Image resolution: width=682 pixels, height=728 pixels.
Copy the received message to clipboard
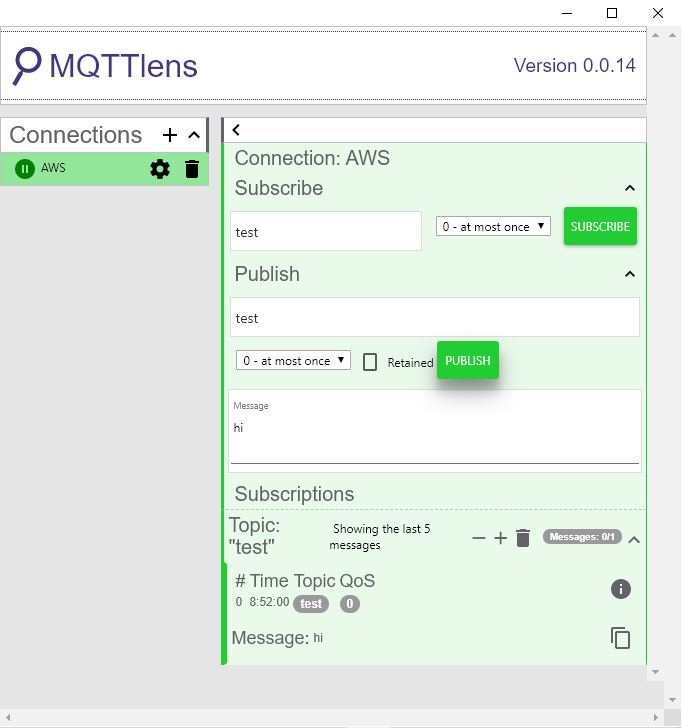coord(620,638)
